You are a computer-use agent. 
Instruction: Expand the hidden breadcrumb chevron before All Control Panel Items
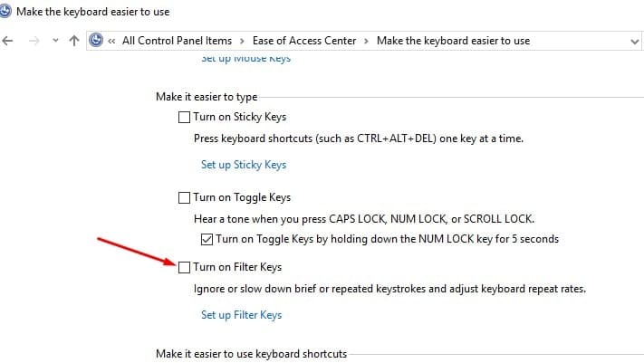tap(112, 41)
